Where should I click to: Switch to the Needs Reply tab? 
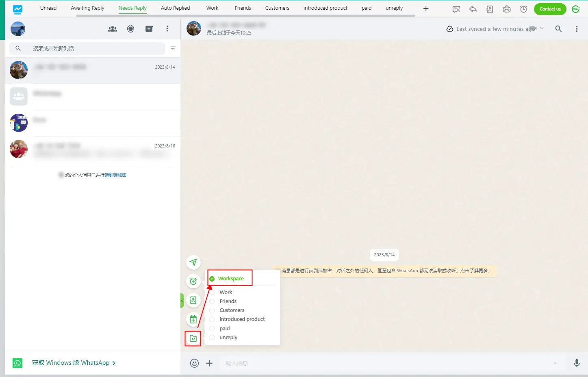(x=132, y=8)
